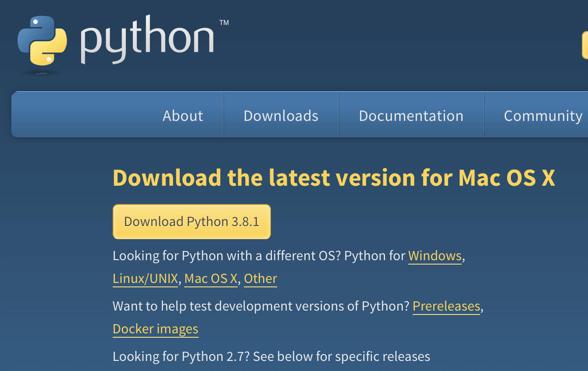
Task: Open the Mac OS X downloads link
Action: point(211,278)
